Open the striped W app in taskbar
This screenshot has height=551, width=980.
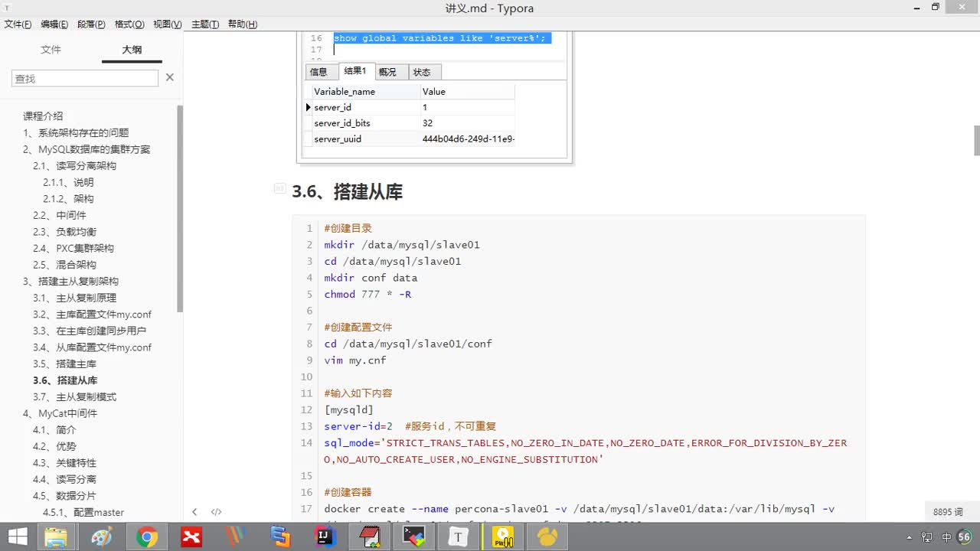pyautogui.click(x=236, y=537)
